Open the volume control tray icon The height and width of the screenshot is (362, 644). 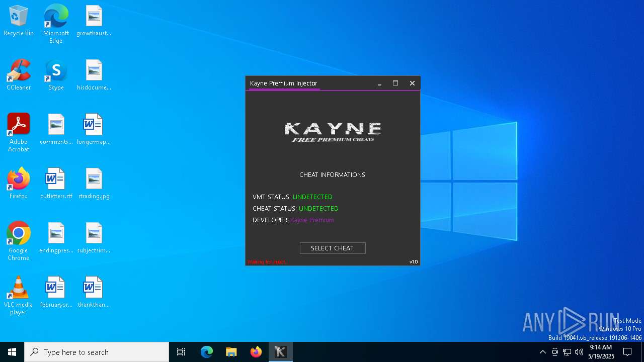point(579,352)
